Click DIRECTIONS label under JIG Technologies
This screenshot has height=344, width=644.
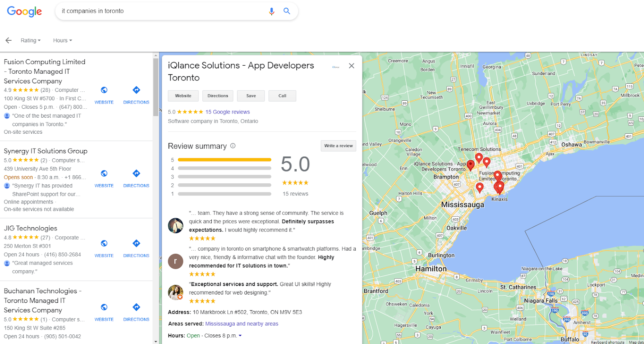tap(136, 256)
